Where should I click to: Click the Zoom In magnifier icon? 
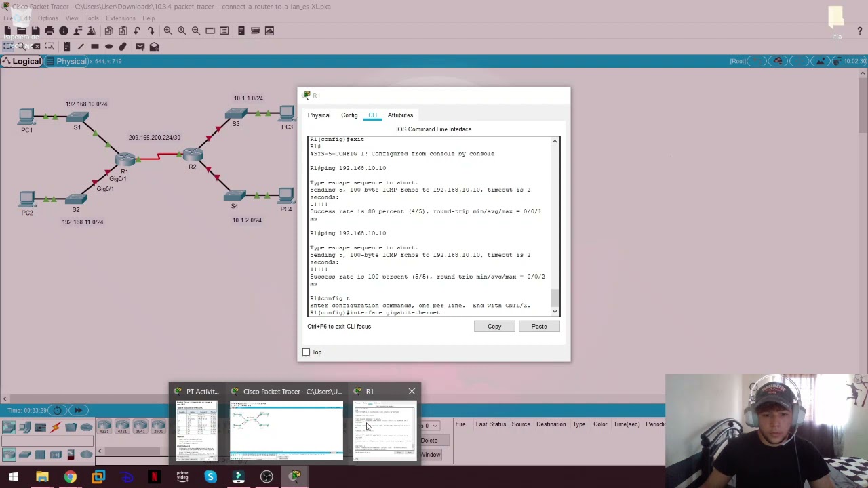tap(167, 30)
